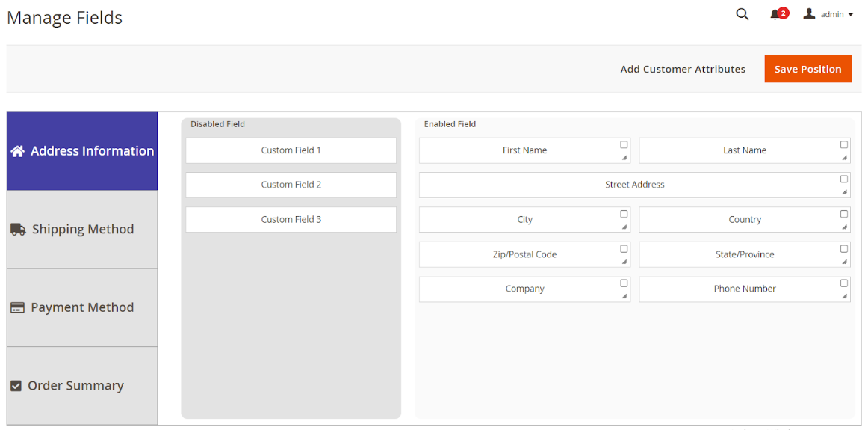868x430 pixels.
Task: Select Custom Field 2 in Disabled Field
Action: [291, 185]
